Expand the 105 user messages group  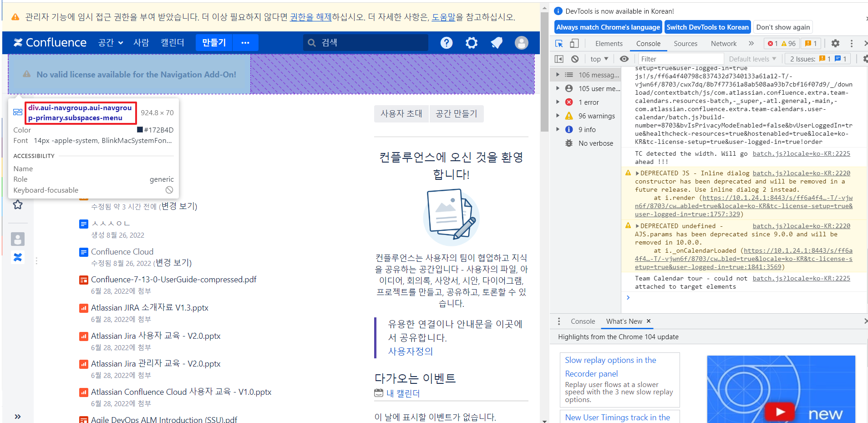(x=558, y=88)
